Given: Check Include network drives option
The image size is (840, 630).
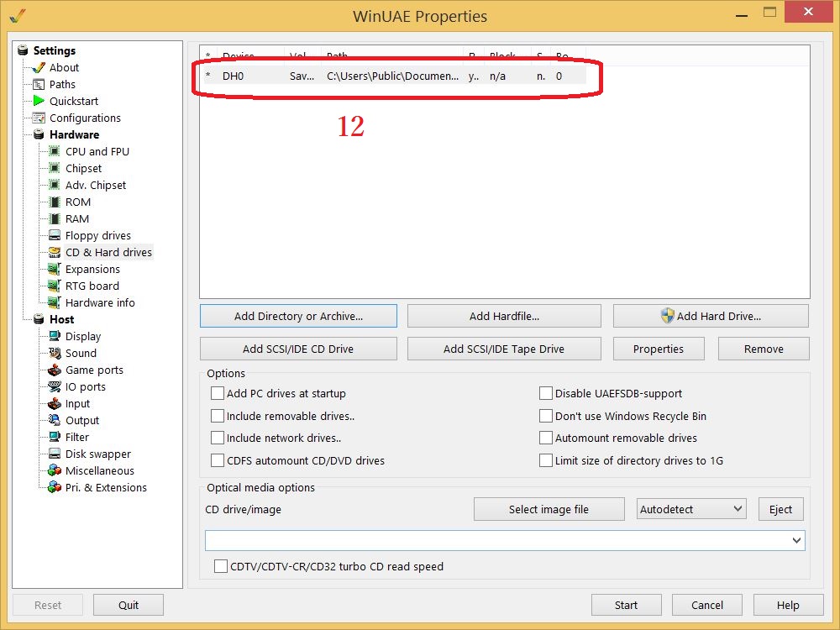Looking at the screenshot, I should click(218, 438).
